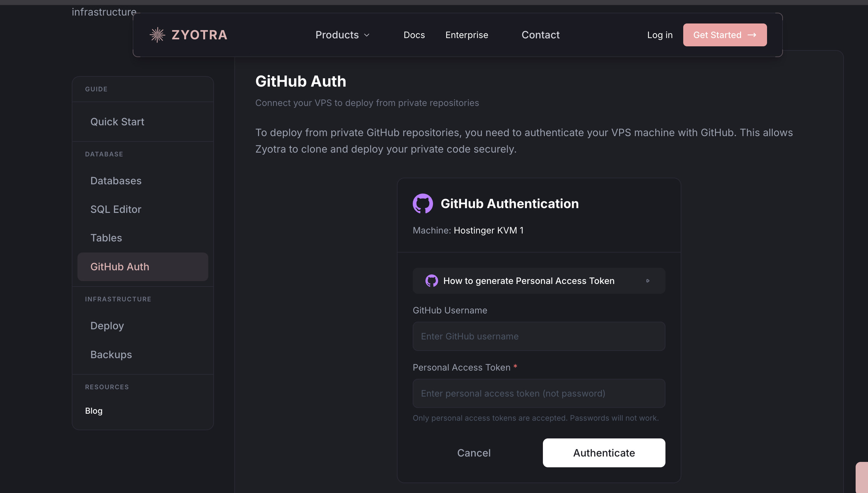The width and height of the screenshot is (868, 493).
Task: Click the arrow icon inside Get Started button
Action: [x=753, y=35]
